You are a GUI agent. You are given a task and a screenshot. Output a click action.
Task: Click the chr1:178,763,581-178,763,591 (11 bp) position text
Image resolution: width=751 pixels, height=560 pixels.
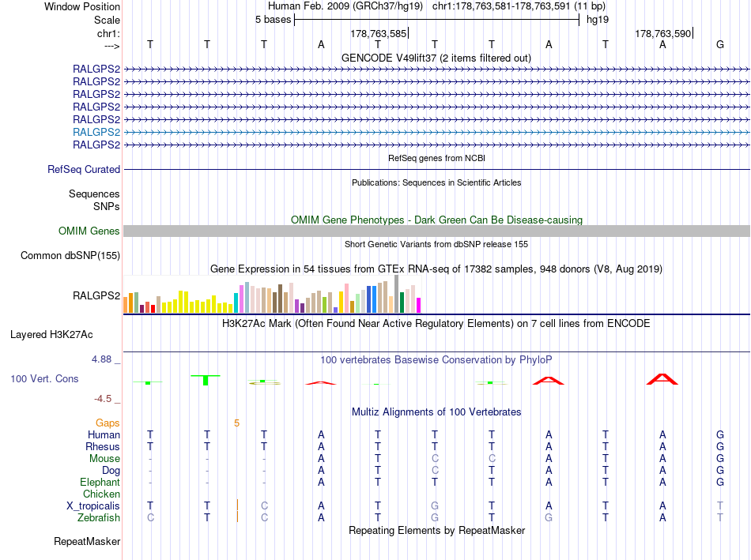519,6
